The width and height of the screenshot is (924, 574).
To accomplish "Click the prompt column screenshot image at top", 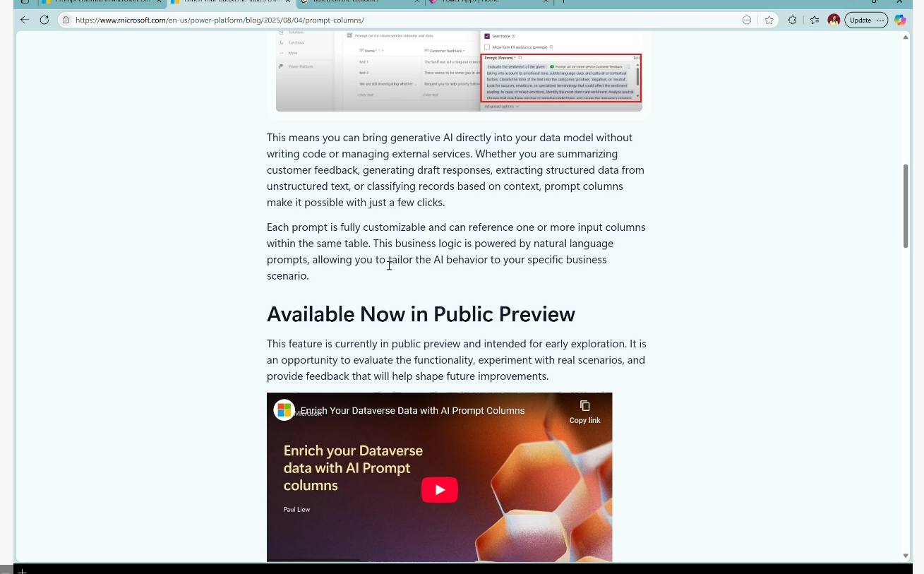I will [459, 71].
